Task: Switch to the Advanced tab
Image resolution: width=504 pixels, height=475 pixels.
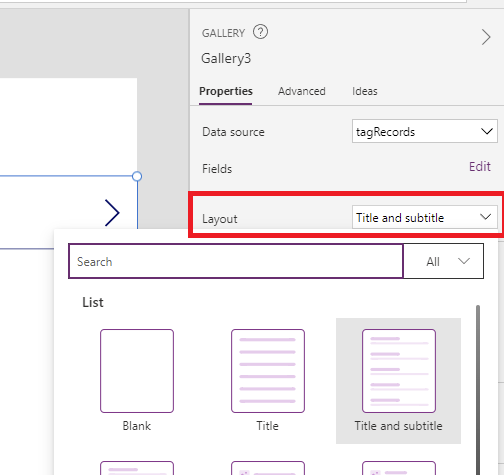Action: point(302,91)
